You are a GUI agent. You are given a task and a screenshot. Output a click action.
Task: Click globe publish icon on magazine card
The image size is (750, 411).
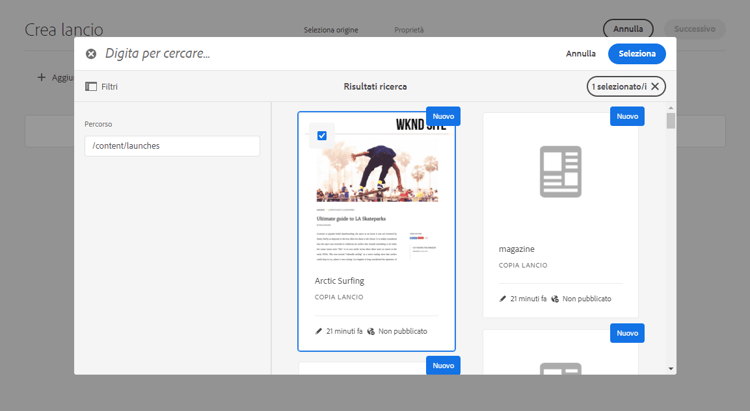click(555, 299)
